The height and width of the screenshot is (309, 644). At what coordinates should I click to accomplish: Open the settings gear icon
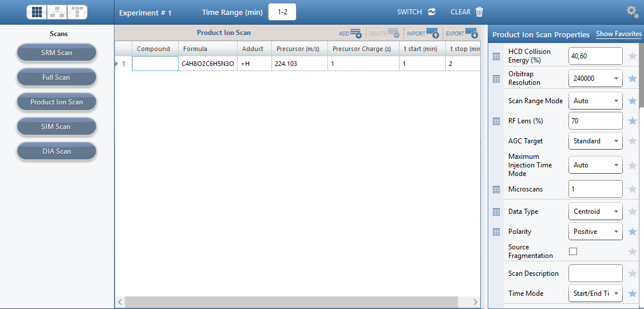pyautogui.click(x=632, y=11)
